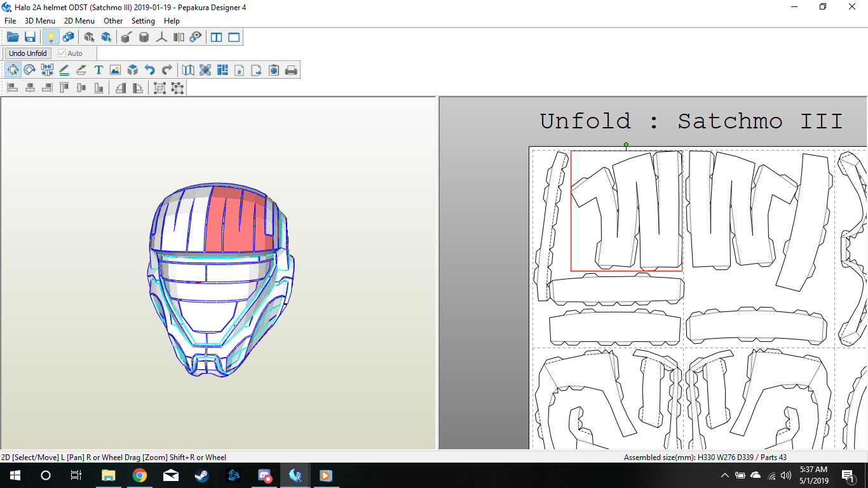
Task: Rotate part counterclockwise icon
Action: click(121, 88)
